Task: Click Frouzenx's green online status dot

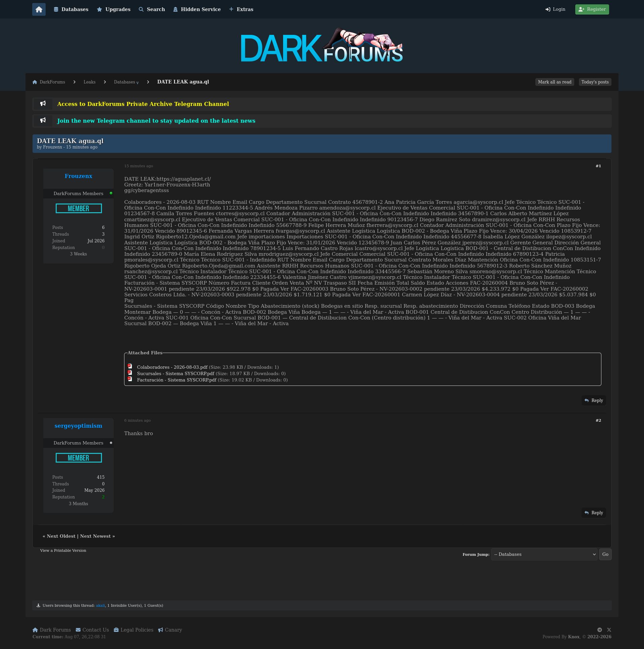Action: (x=111, y=193)
